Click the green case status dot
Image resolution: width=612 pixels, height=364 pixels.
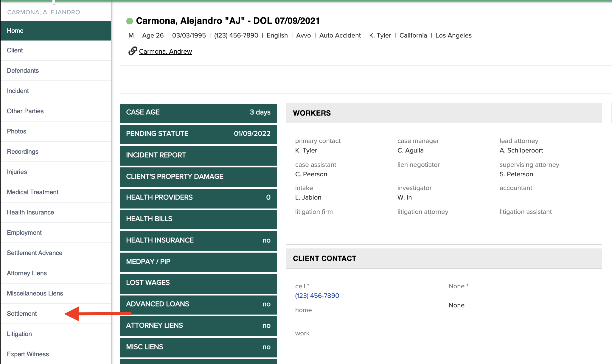(x=129, y=21)
